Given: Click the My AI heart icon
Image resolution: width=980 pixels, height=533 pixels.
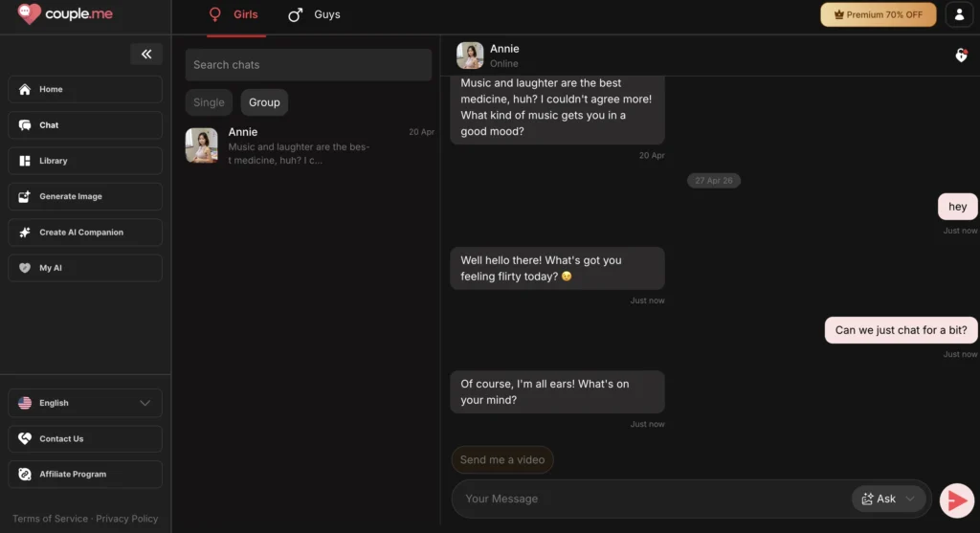Looking at the screenshot, I should click(x=24, y=267).
